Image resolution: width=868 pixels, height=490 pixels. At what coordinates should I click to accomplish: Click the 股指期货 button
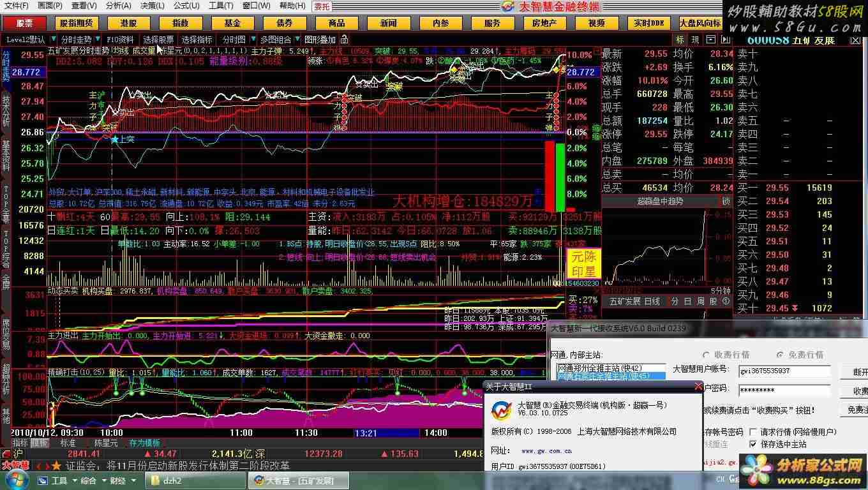pos(77,23)
